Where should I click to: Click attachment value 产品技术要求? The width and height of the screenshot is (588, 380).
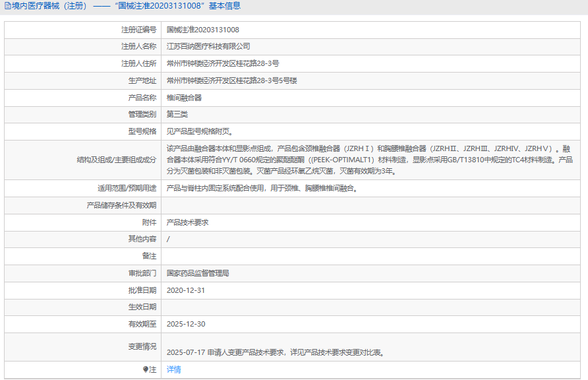click(187, 222)
